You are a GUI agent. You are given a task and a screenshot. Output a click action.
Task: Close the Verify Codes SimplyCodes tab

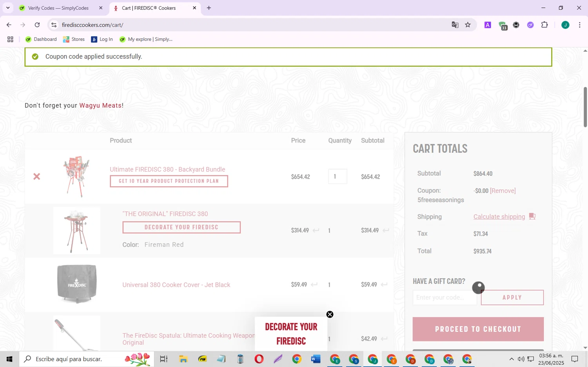pos(101,8)
